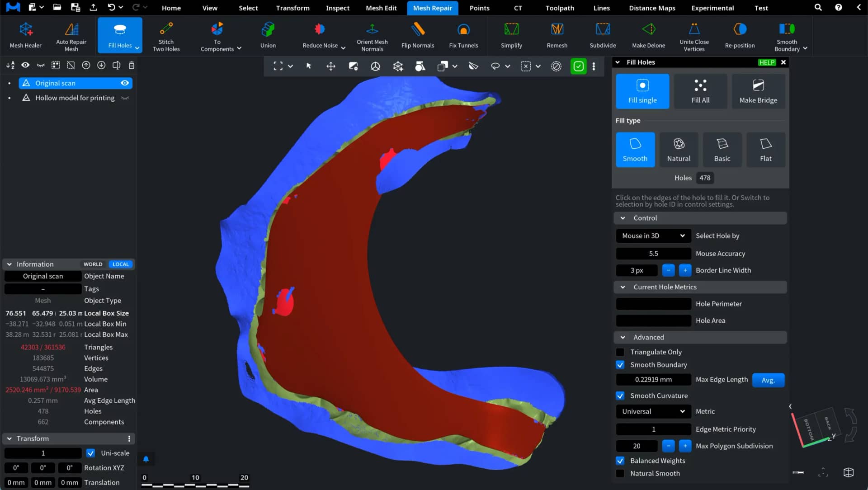Delete selected object with trash icon
This screenshot has width=868, height=490.
(x=132, y=65)
